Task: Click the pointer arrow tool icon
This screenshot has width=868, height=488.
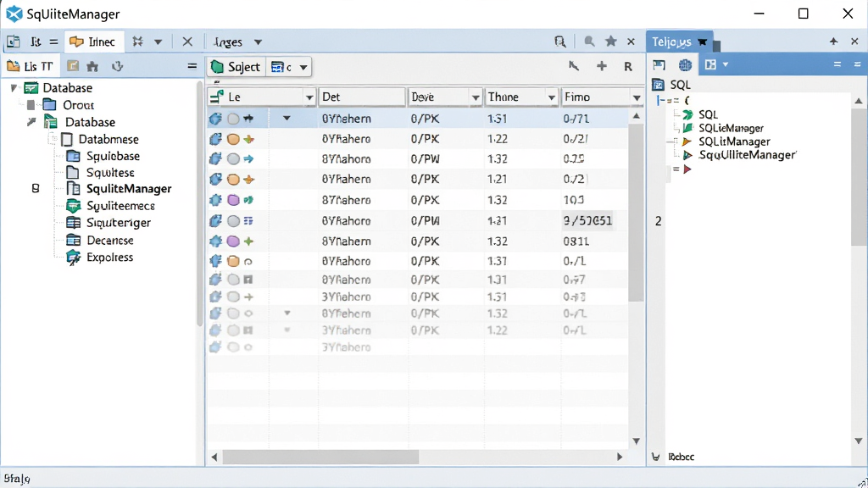Action: coord(574,66)
